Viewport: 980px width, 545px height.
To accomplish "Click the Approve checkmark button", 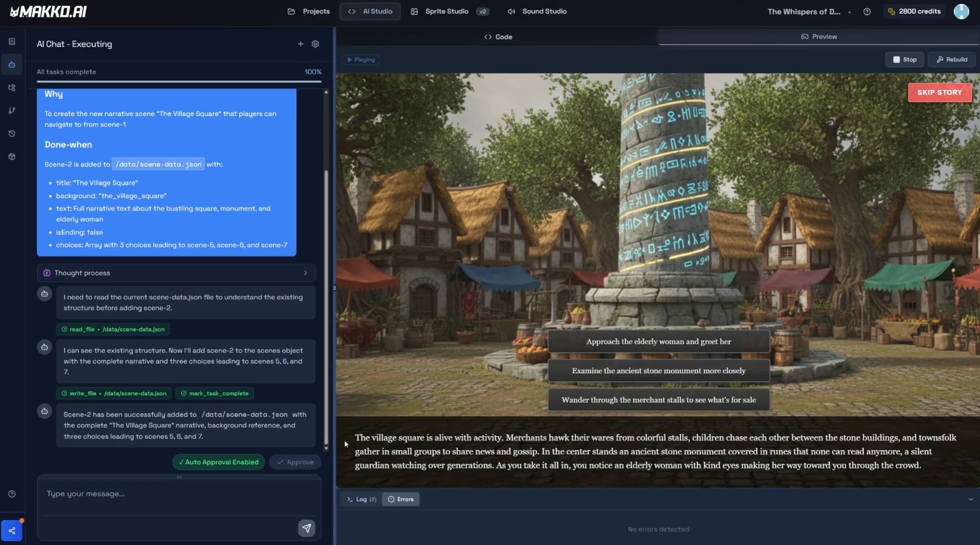I will [x=295, y=462].
